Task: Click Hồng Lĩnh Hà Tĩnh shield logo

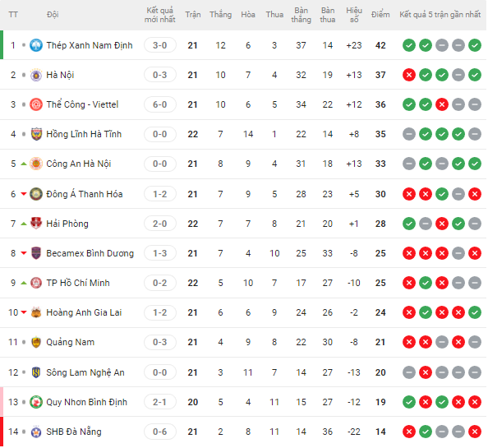Action: click(36, 134)
